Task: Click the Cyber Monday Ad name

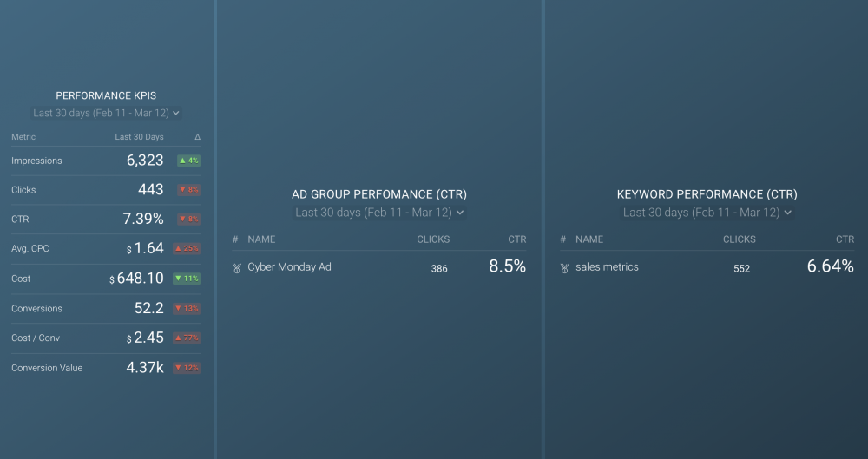Action: (x=289, y=267)
